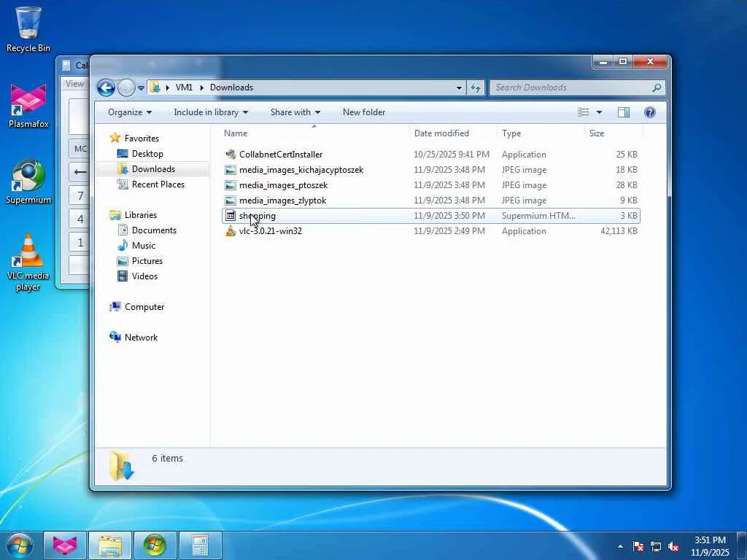Open Include in library menu
747x560 pixels.
[x=211, y=112]
